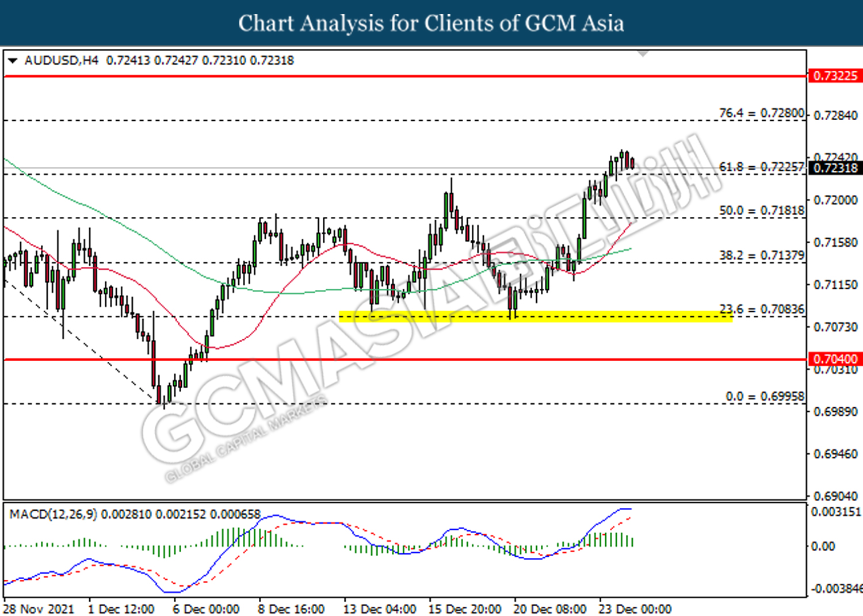863x616 pixels.
Task: Click the yellow highlighted support zone
Action: click(x=536, y=316)
